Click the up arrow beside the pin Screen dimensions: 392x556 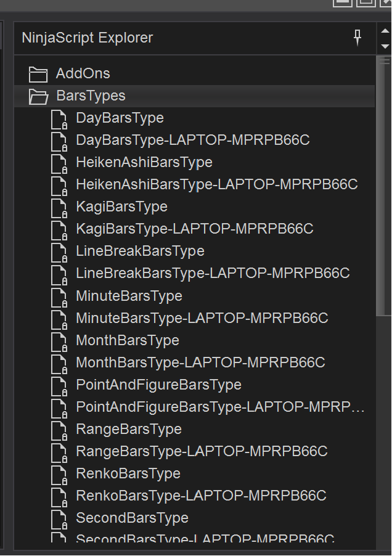(385, 30)
